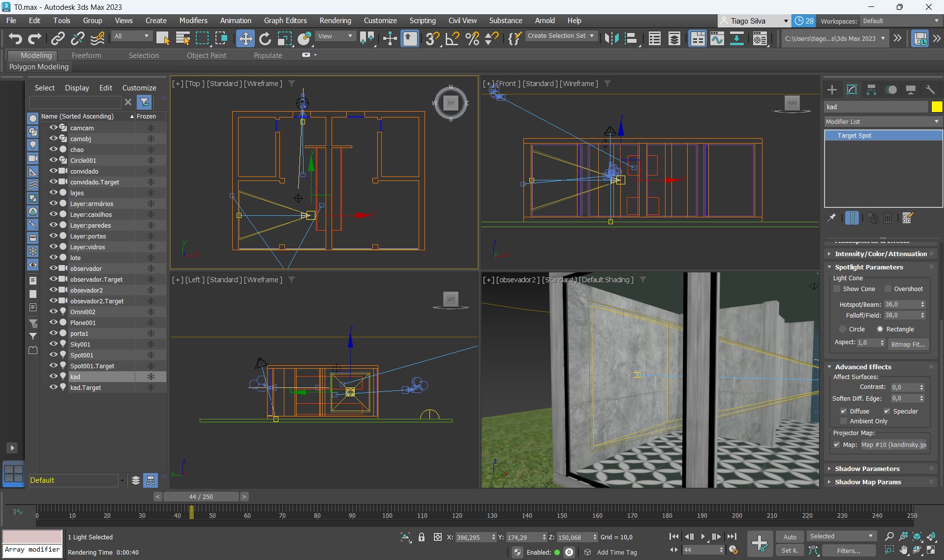This screenshot has height=560, width=944.
Task: Click the Undo arrow icon
Action: point(15,38)
